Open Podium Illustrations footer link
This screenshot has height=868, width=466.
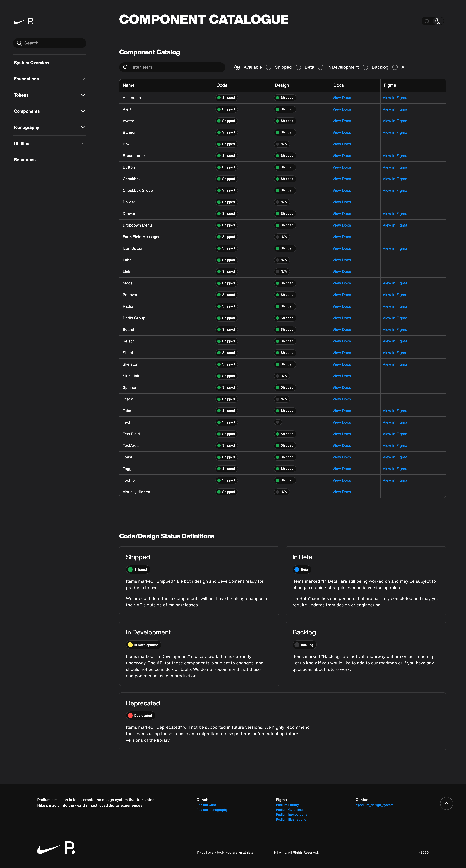291,819
